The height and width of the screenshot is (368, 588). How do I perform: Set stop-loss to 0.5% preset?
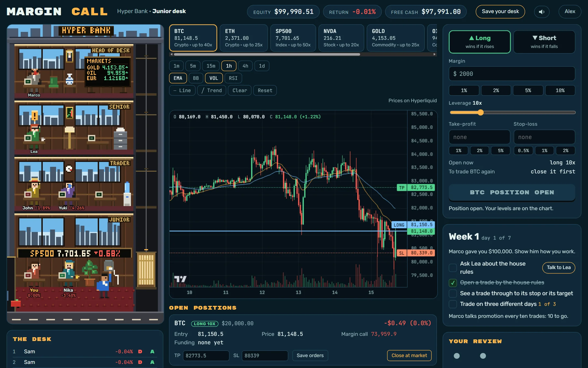click(x=523, y=150)
